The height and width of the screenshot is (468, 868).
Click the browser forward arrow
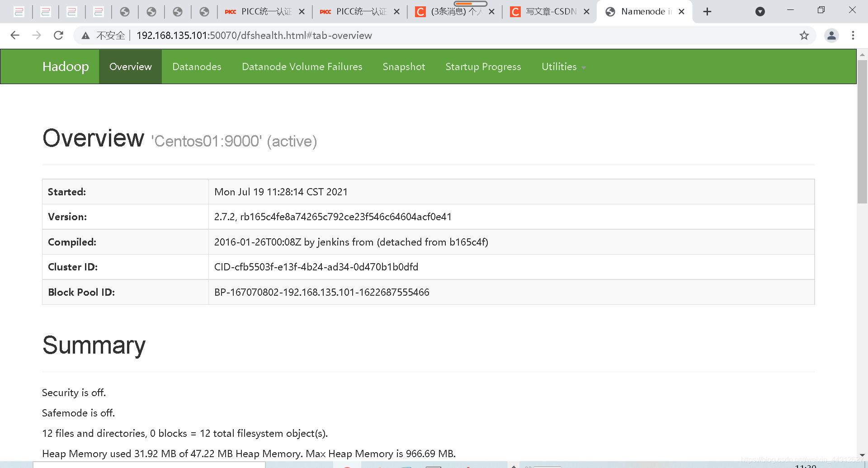tap(37, 35)
